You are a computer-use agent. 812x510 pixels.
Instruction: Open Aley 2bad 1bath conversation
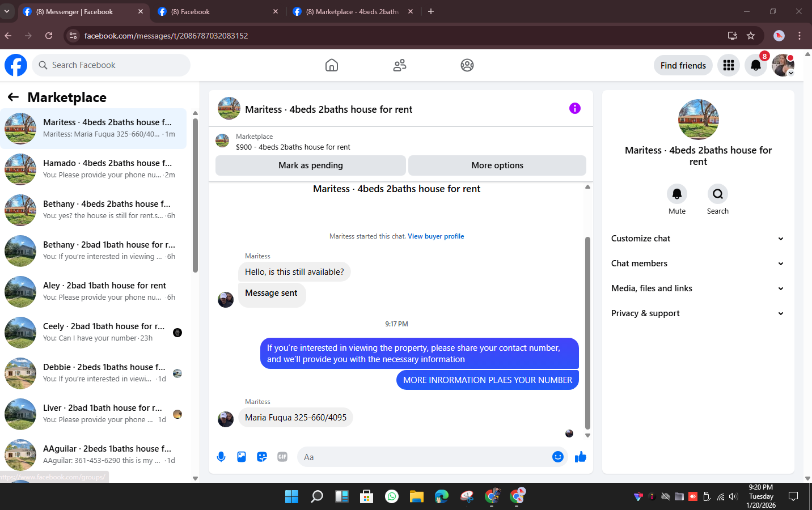point(93,291)
